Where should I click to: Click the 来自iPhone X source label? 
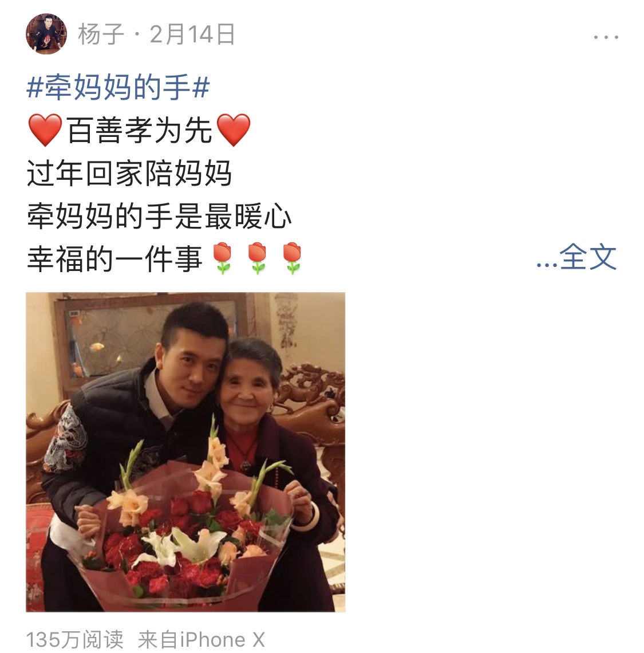click(202, 640)
